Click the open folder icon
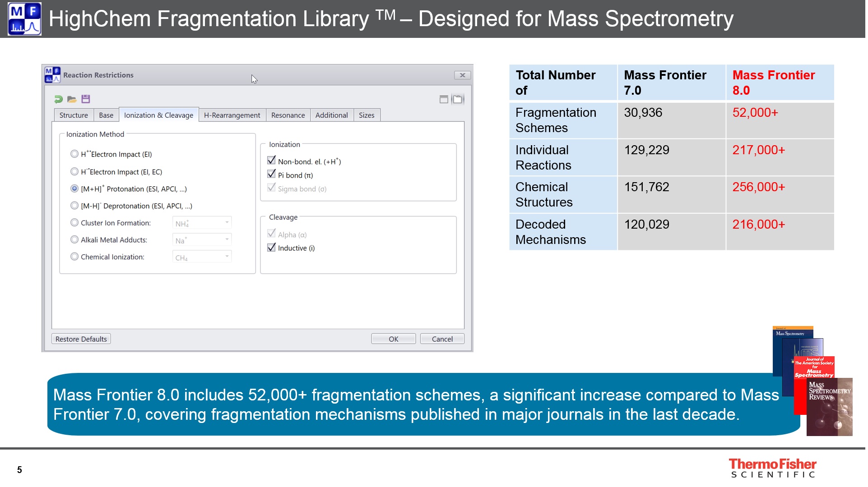Screen dimensions: 868x487 click(72, 99)
